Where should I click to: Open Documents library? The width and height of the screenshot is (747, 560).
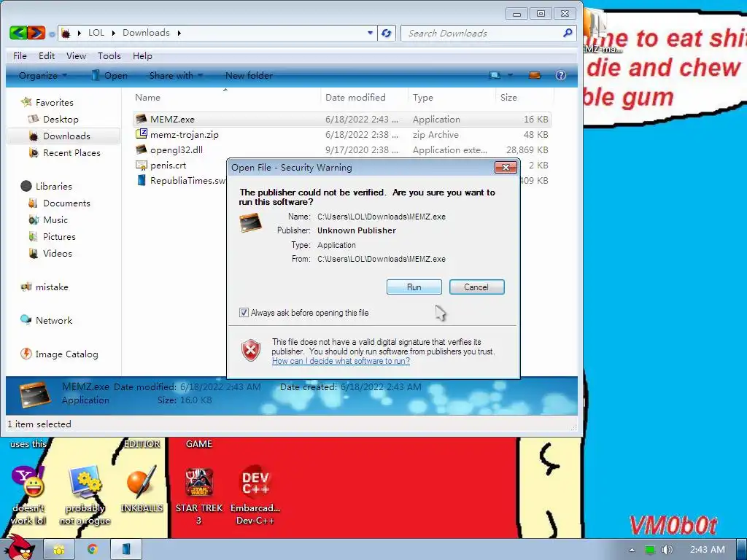tap(66, 203)
